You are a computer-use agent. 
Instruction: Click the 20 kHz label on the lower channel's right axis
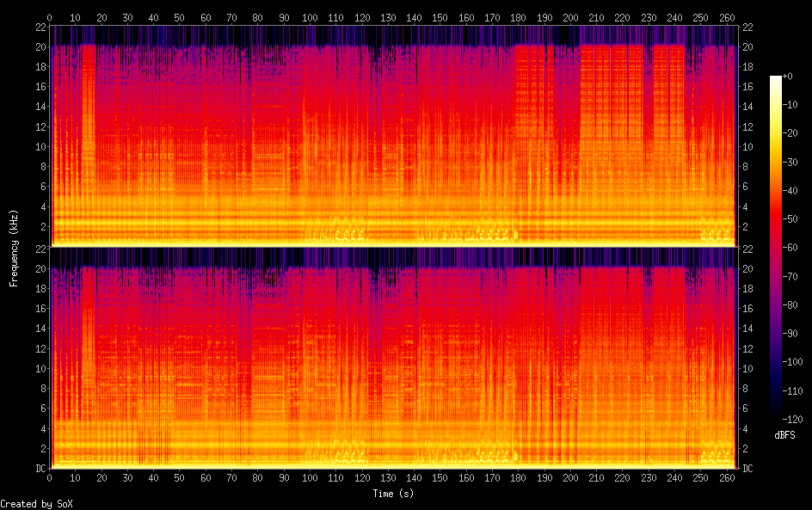pyautogui.click(x=747, y=268)
